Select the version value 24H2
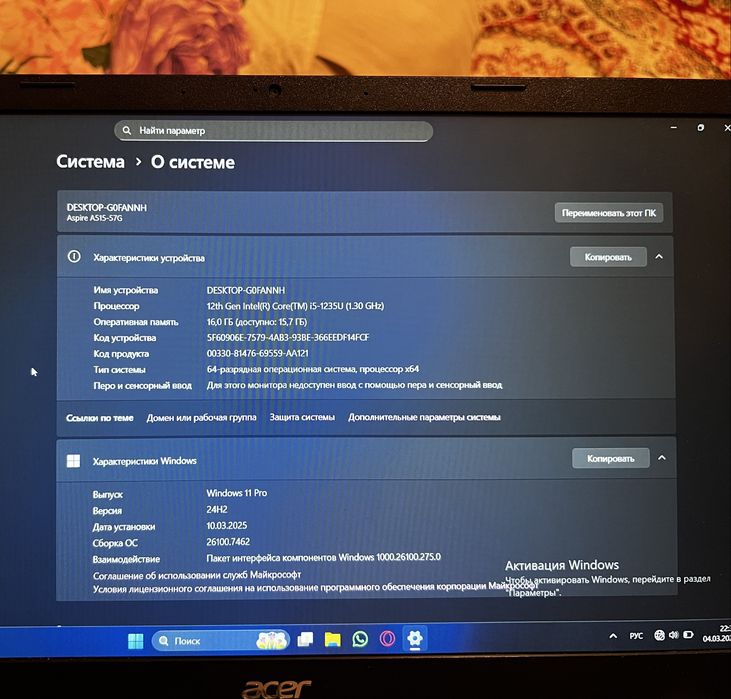Screen dimensions: 731x699 (217, 509)
